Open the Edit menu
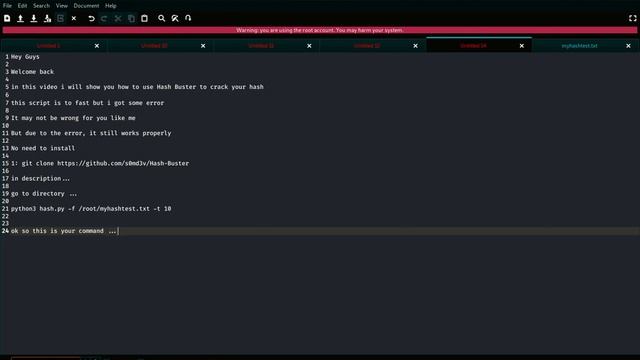This screenshot has width=640, height=360. [22, 6]
